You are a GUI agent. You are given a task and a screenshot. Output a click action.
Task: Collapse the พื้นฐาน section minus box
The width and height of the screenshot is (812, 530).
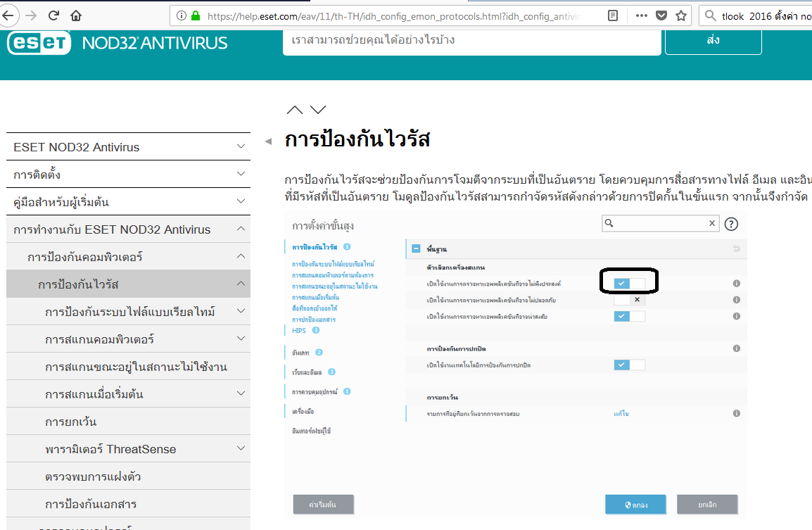[416, 248]
